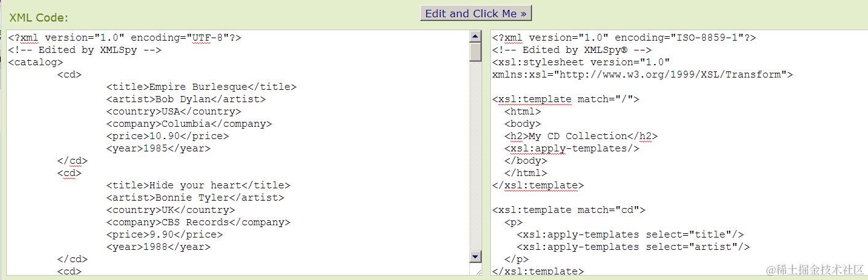The width and height of the screenshot is (868, 280).
Task: Click the "<year>1985</year>" line
Action: (158, 148)
